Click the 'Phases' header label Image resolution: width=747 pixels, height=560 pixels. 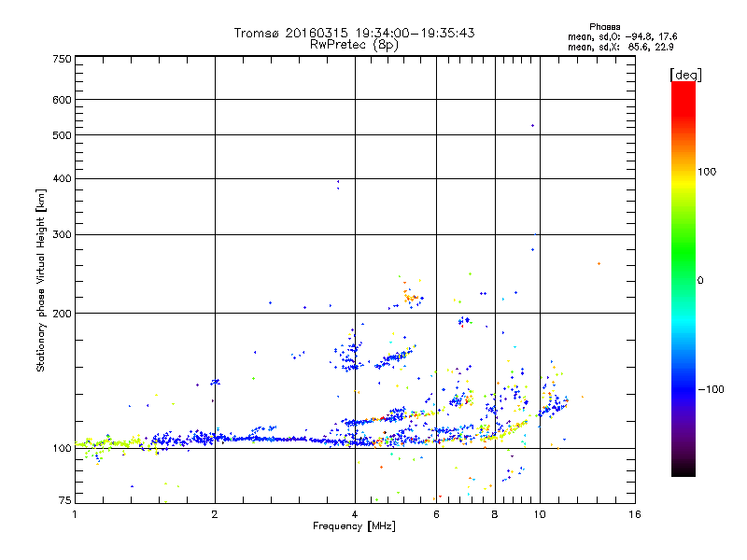click(x=604, y=27)
